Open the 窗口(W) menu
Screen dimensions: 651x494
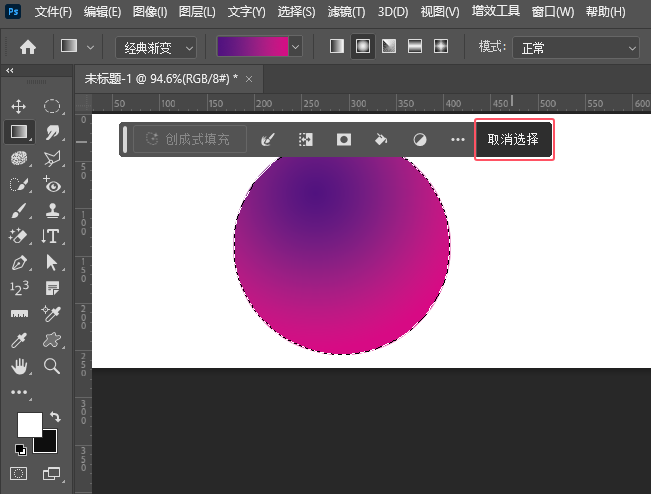tap(553, 12)
